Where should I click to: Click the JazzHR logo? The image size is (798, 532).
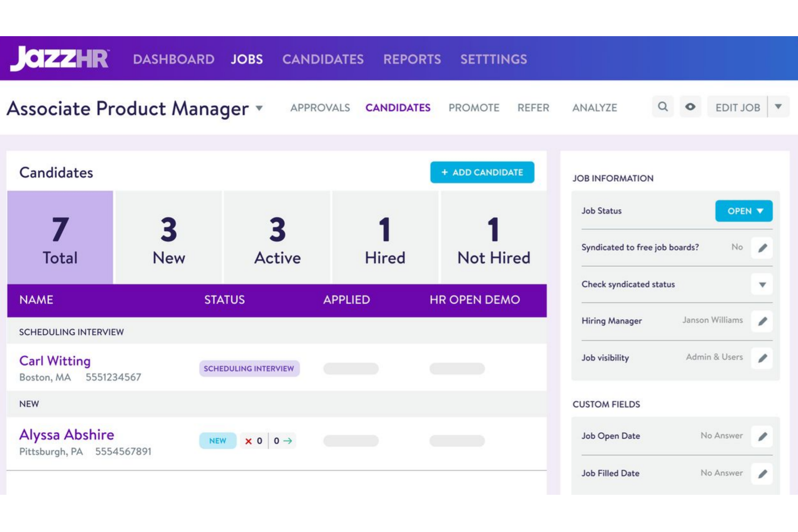(x=59, y=58)
